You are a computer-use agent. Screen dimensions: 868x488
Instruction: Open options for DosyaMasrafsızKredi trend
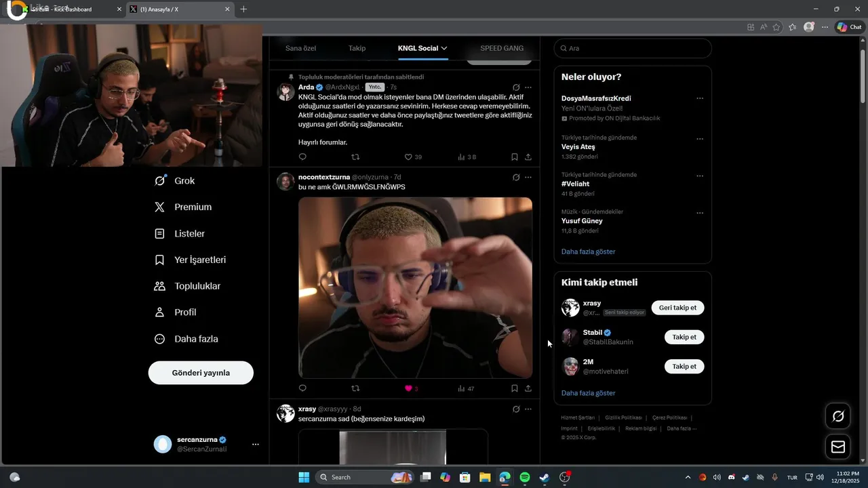700,98
